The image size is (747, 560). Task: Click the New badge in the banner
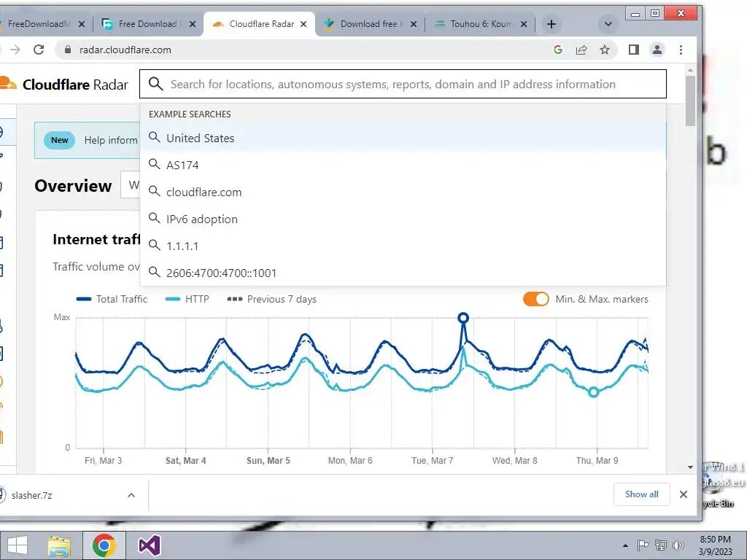[60, 140]
